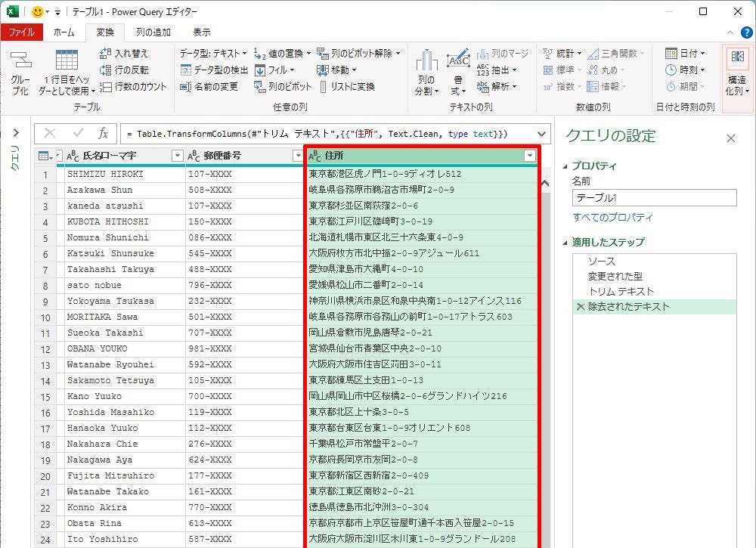Click データ型の検出 icon
756x548 pixels.
coord(186,70)
